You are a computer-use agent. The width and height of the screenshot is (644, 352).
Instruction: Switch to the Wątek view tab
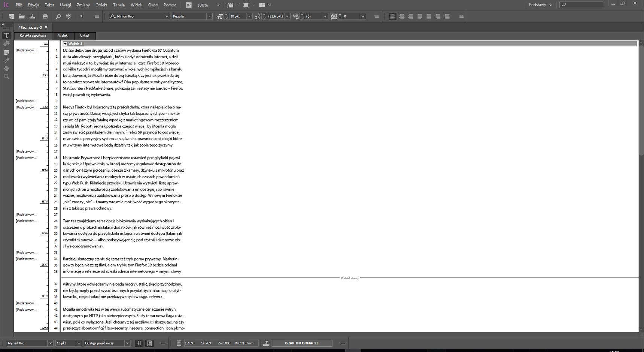[x=63, y=36]
